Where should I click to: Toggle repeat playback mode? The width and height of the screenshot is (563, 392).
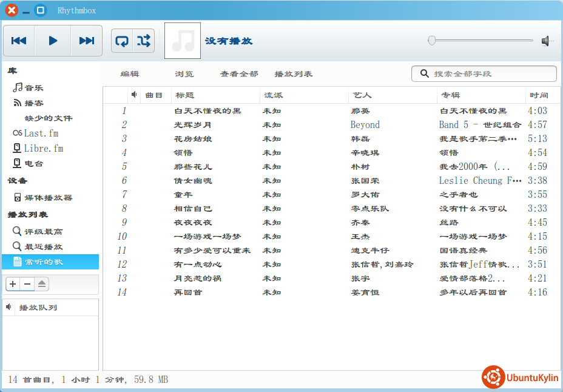(122, 41)
